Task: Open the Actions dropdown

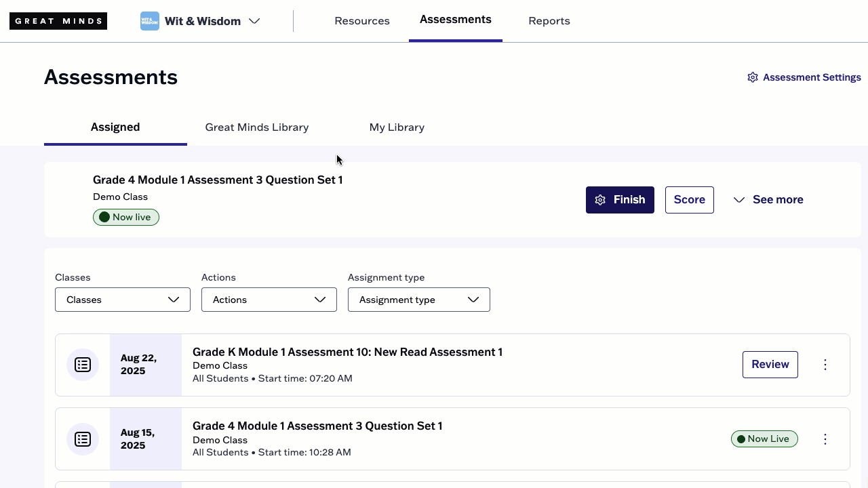Action: 269,300
